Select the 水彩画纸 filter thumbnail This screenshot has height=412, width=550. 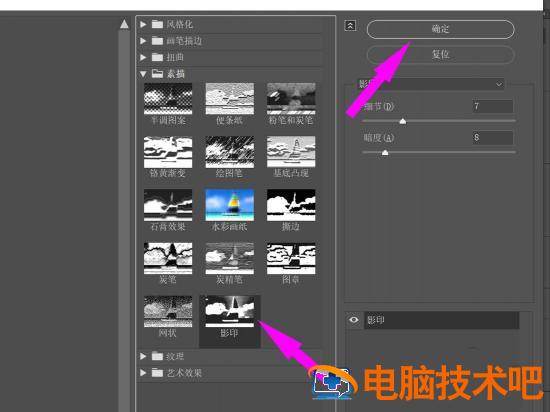tap(230, 205)
